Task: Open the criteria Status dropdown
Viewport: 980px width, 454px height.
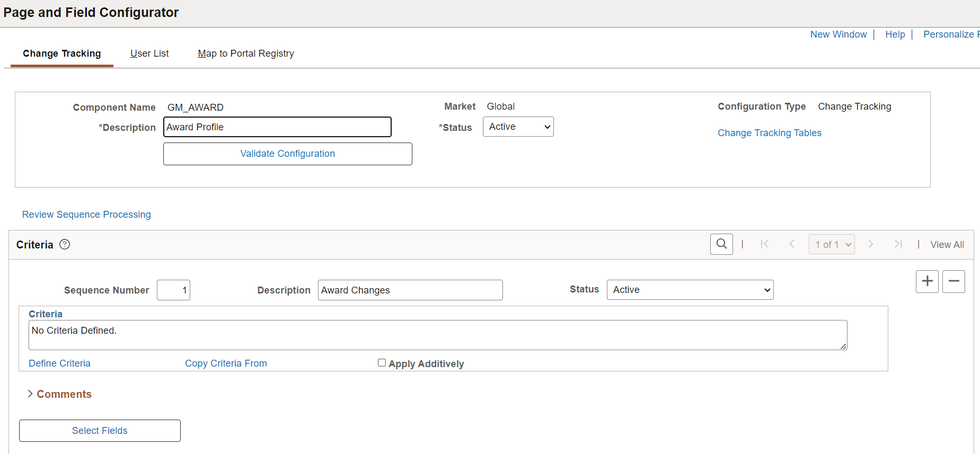Action: point(690,290)
